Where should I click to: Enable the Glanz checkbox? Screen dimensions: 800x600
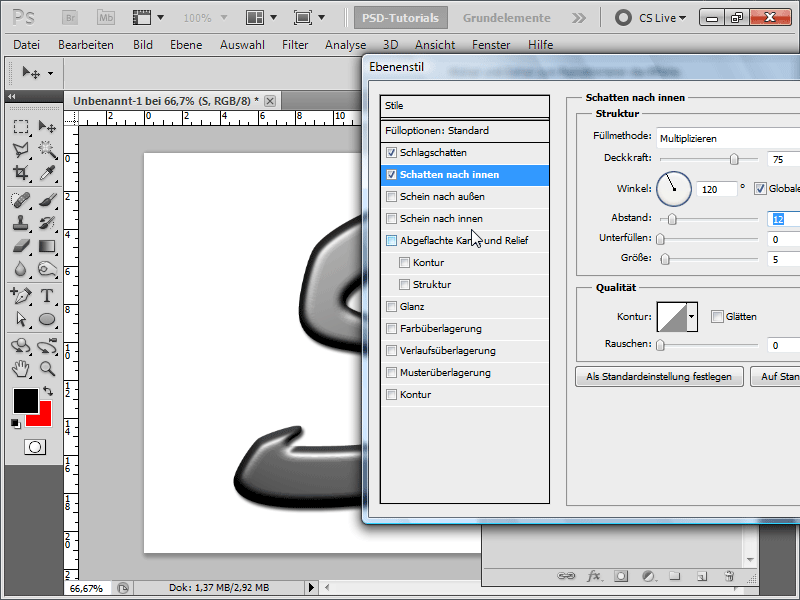click(391, 307)
